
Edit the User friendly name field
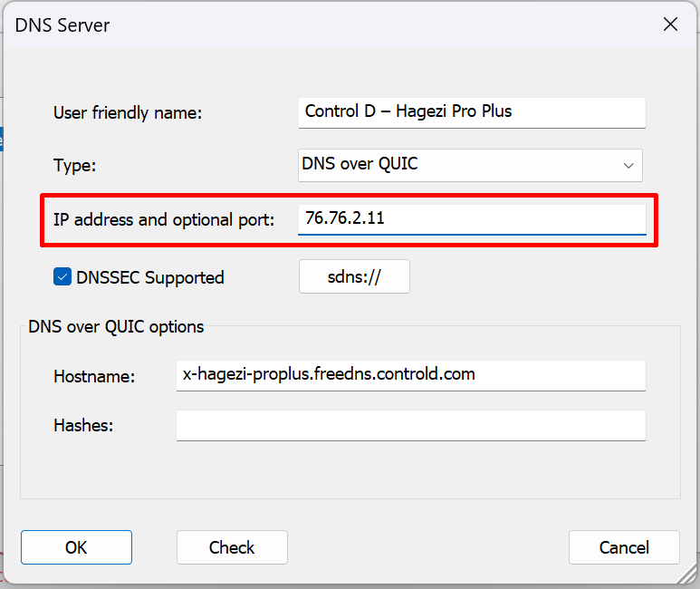(472, 112)
